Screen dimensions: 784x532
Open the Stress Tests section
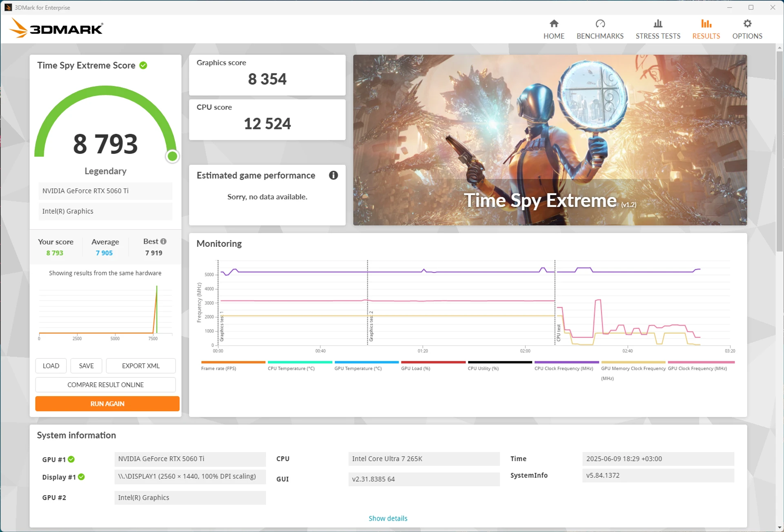(658, 29)
